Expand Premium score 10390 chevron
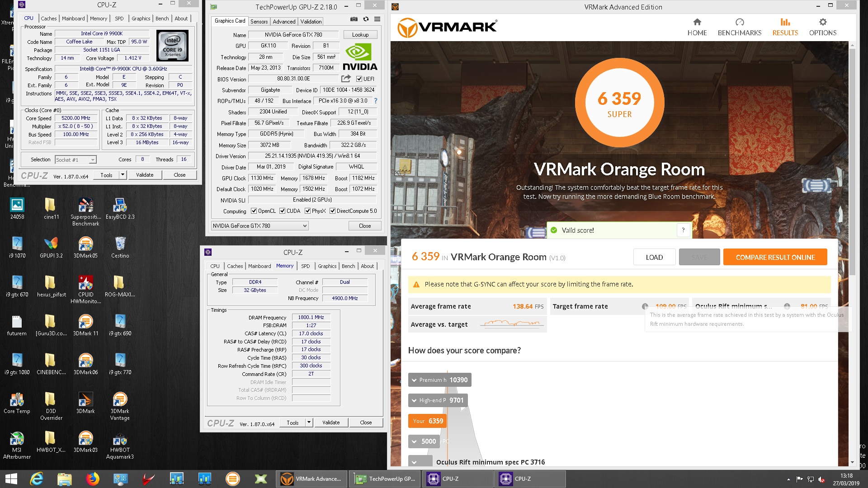 pyautogui.click(x=414, y=380)
